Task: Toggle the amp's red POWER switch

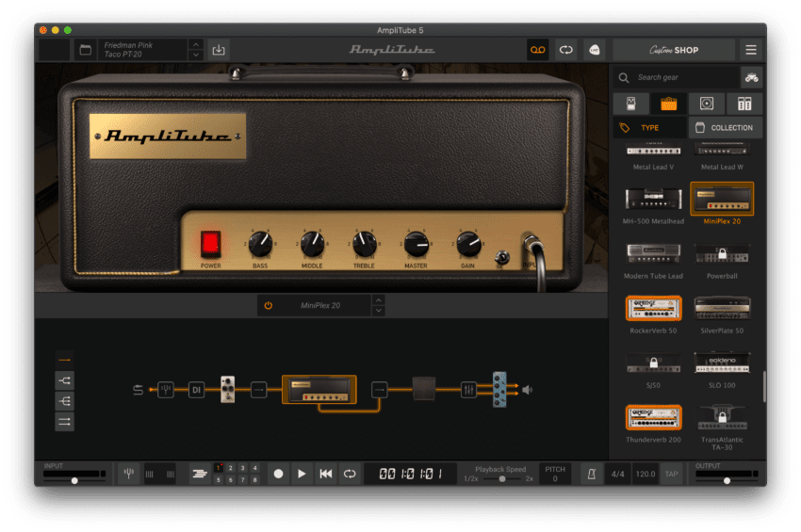Action: tap(210, 244)
